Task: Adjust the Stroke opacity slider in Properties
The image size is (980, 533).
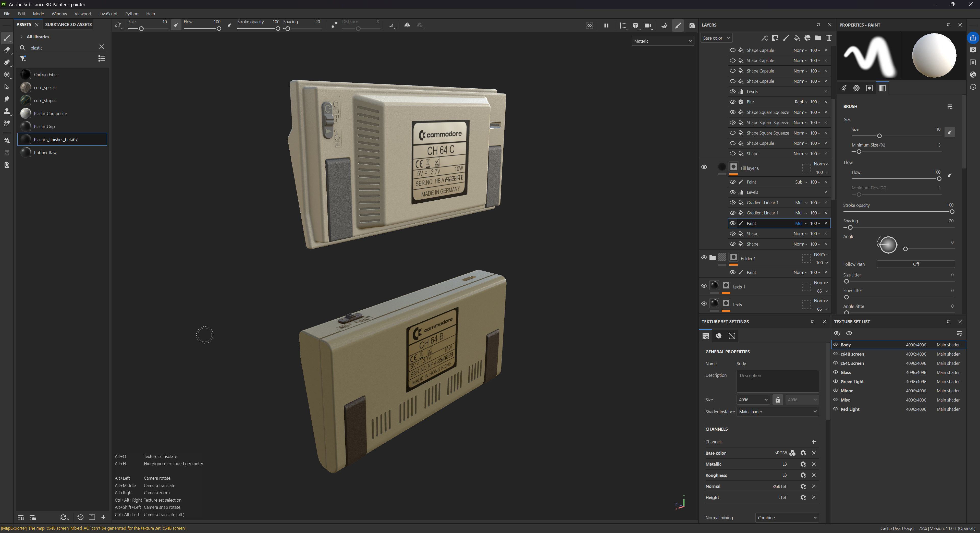Action: coord(898,212)
